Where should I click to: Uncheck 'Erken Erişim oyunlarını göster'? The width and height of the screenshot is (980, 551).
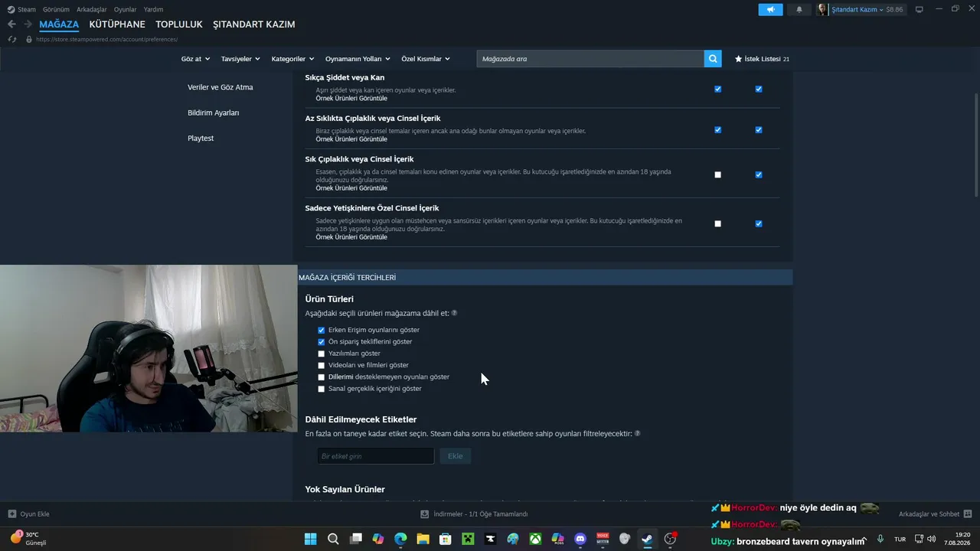pos(322,330)
